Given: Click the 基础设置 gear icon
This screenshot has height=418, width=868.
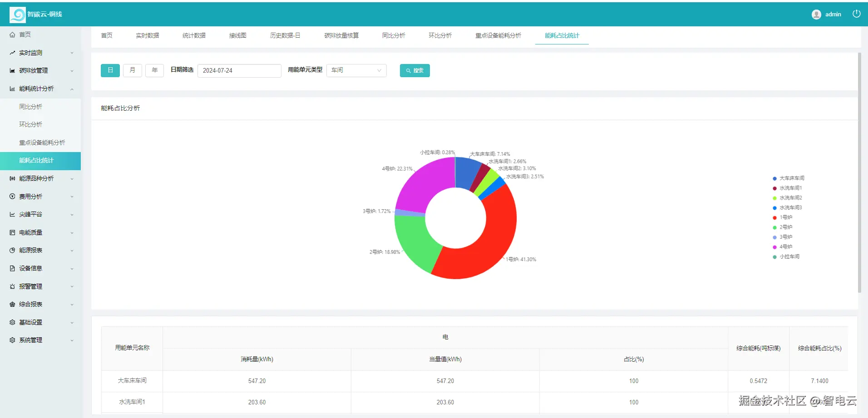Looking at the screenshot, I should coord(12,322).
